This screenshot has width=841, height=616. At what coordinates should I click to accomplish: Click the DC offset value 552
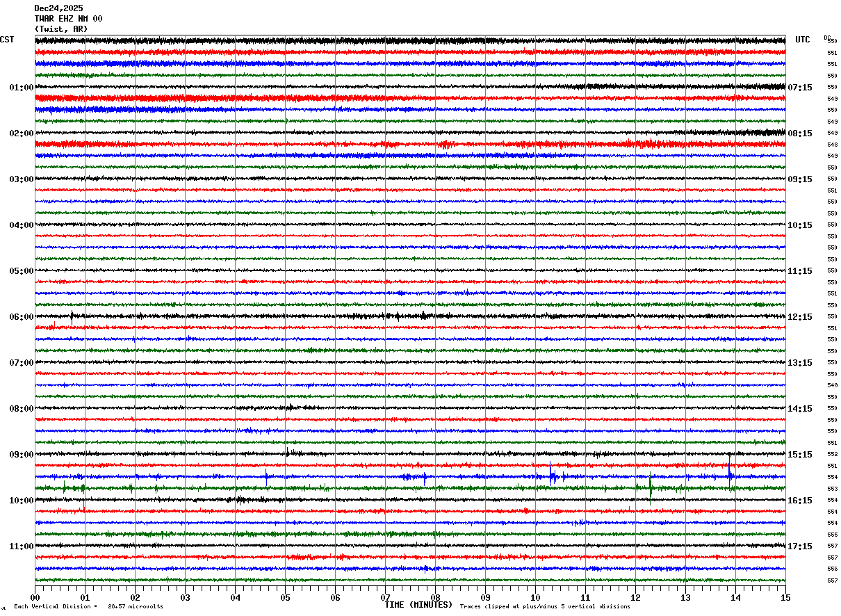pyautogui.click(x=832, y=454)
